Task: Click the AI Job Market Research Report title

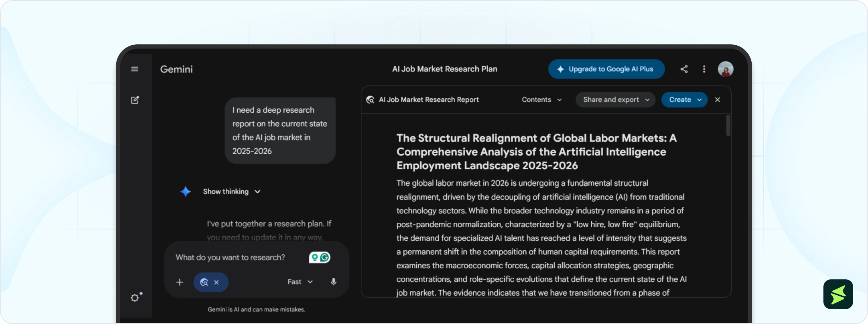Action: click(429, 100)
